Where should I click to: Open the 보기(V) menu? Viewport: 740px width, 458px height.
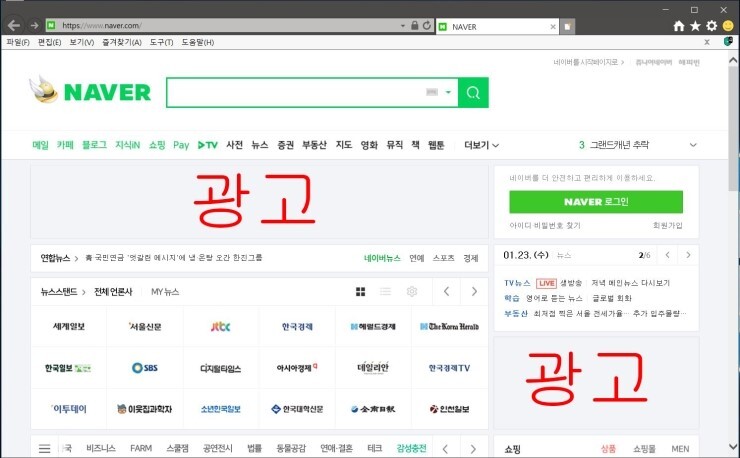coord(82,42)
